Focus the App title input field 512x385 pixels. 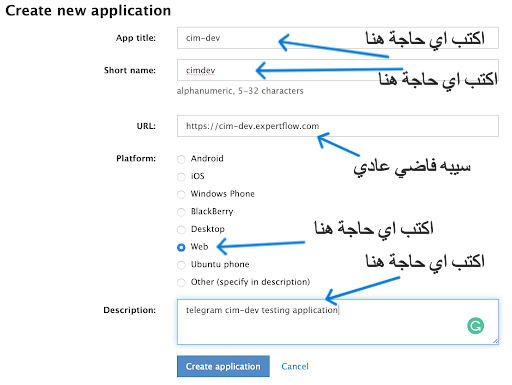click(338, 38)
